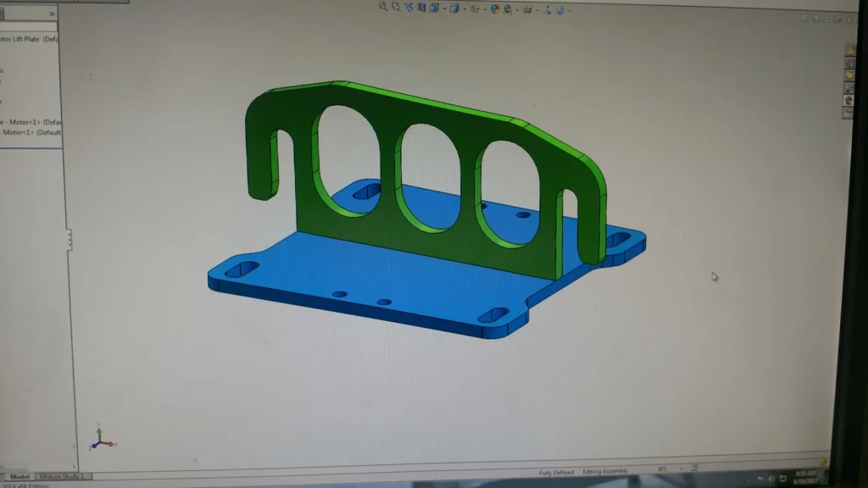This screenshot has height=488, width=868.
Task: Click the status bar help icon
Action: coord(694,468)
